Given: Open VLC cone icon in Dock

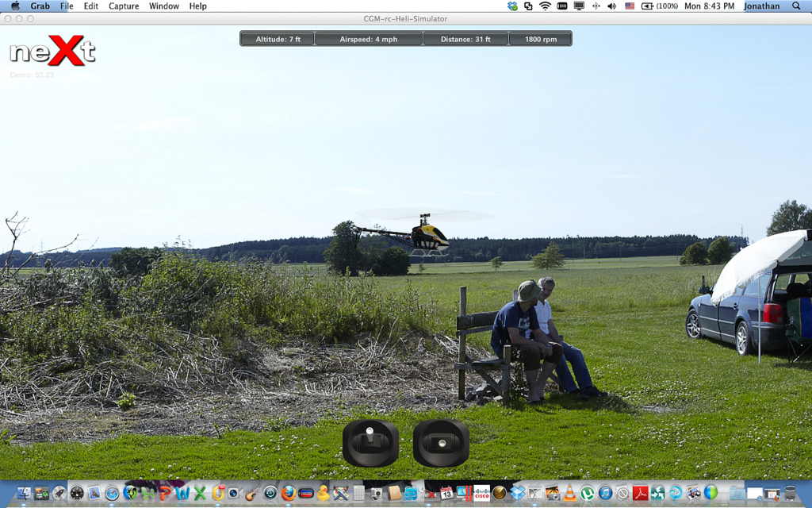Looking at the screenshot, I should coord(569,493).
